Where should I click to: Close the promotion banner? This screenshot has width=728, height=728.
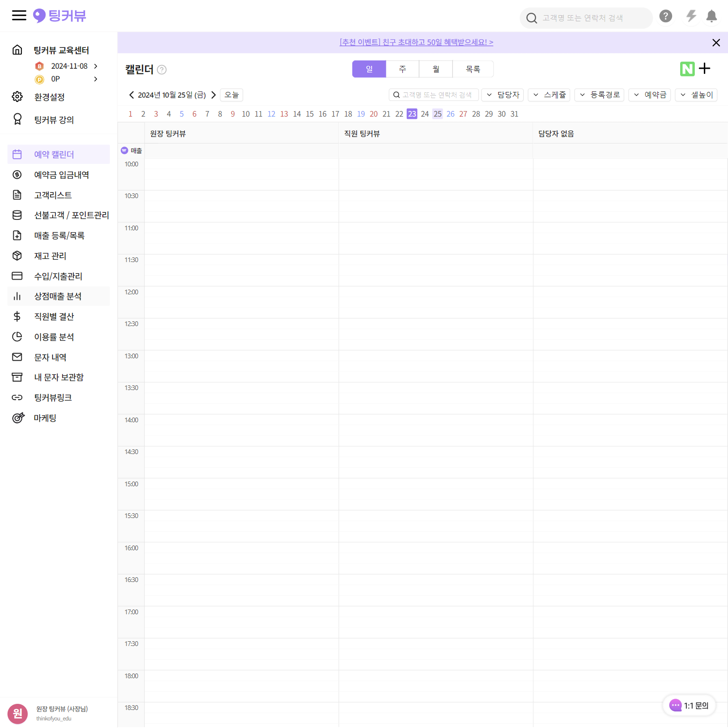click(716, 43)
